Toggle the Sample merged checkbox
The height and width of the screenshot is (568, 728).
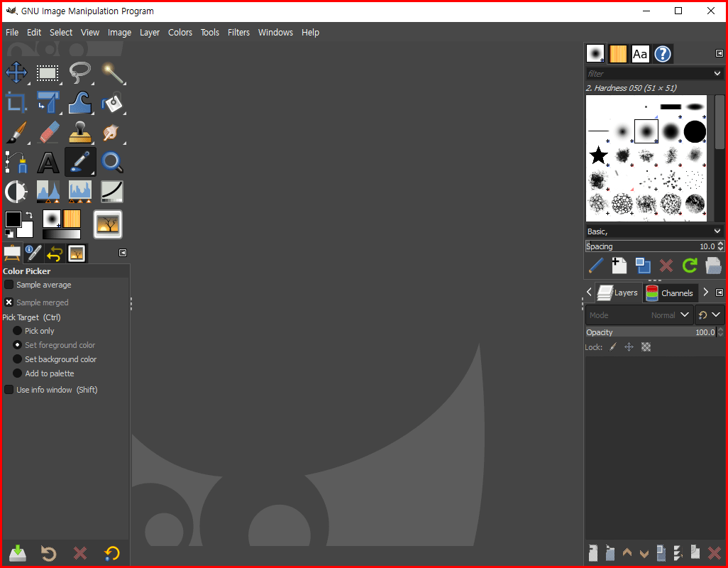9,302
